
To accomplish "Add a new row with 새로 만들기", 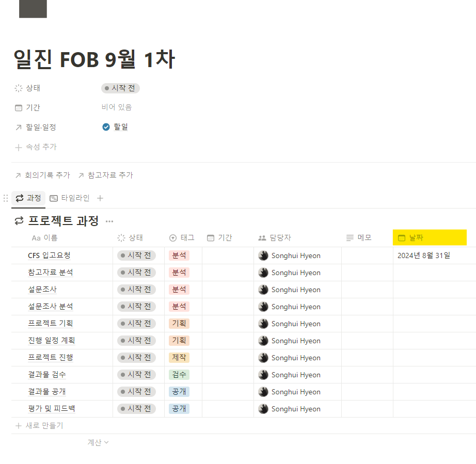I will 39,425.
